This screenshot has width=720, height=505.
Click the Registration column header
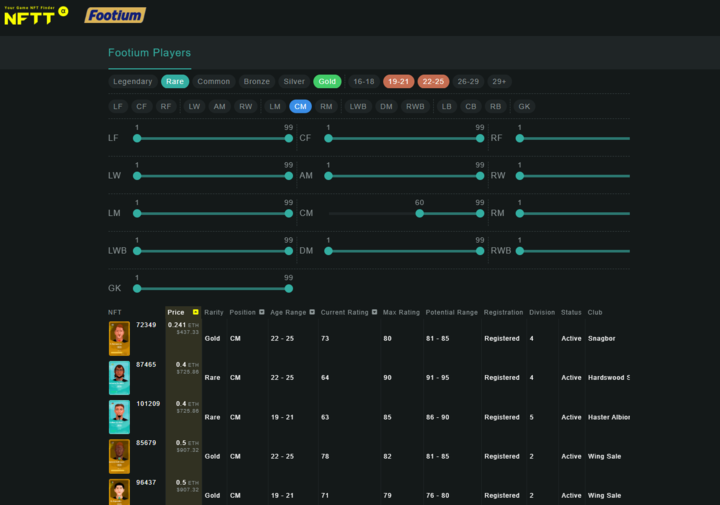click(503, 312)
